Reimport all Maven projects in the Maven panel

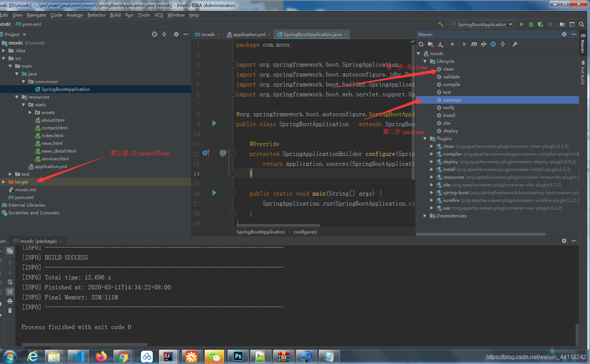(421, 44)
